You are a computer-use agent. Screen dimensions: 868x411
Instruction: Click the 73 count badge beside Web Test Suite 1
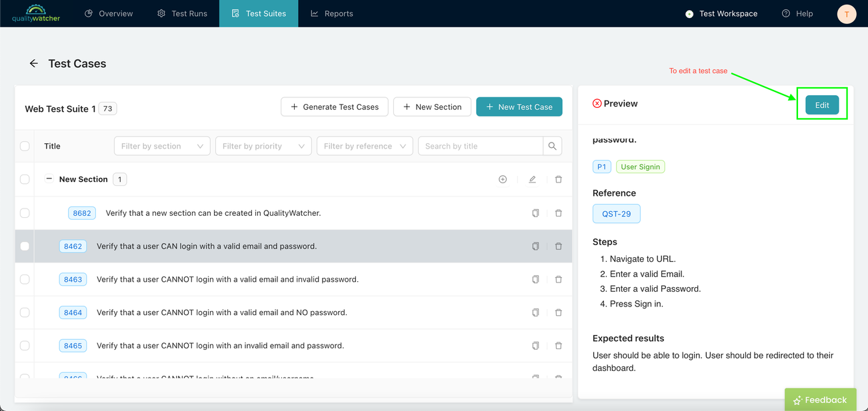(108, 109)
